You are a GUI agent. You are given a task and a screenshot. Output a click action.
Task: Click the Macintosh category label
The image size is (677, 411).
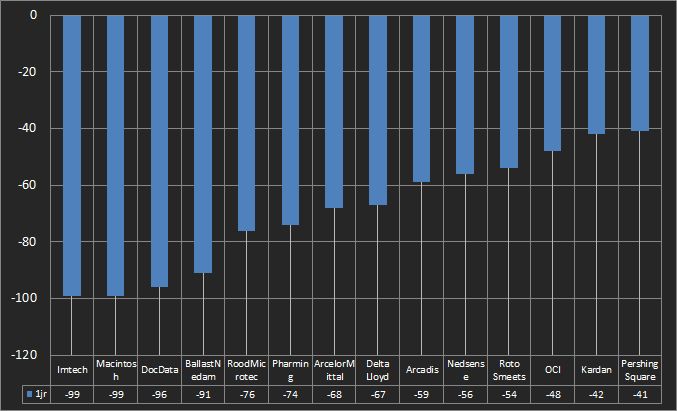116,370
